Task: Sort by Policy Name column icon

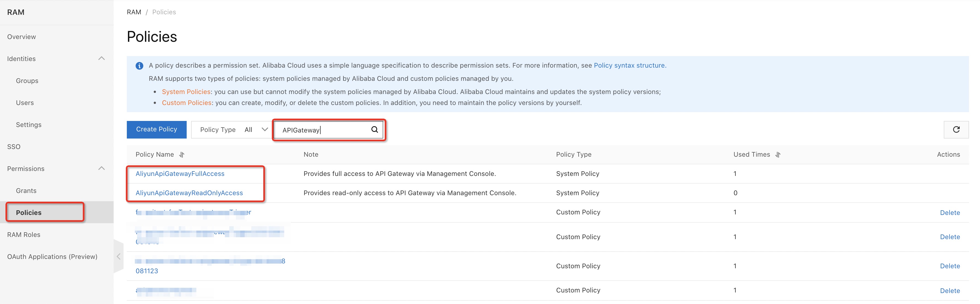Action: [182, 155]
